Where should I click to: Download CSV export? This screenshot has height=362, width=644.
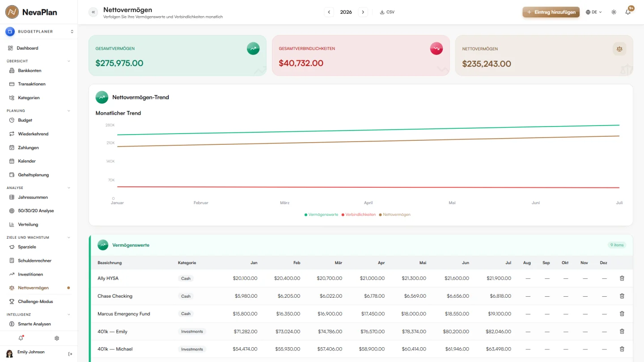(387, 12)
